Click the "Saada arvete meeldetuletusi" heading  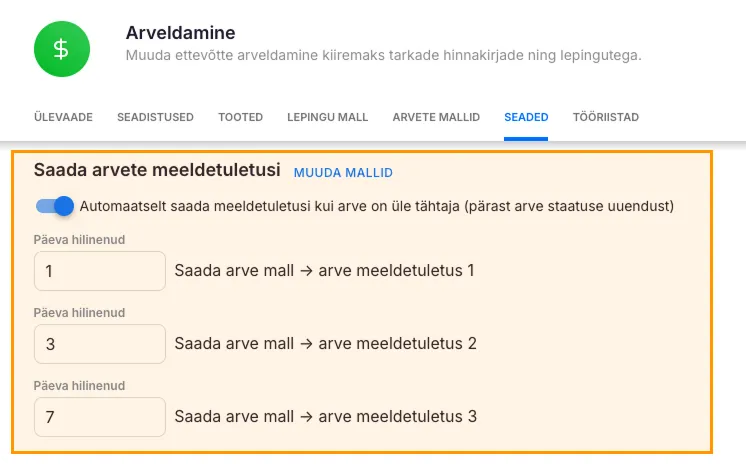pyautogui.click(x=157, y=171)
